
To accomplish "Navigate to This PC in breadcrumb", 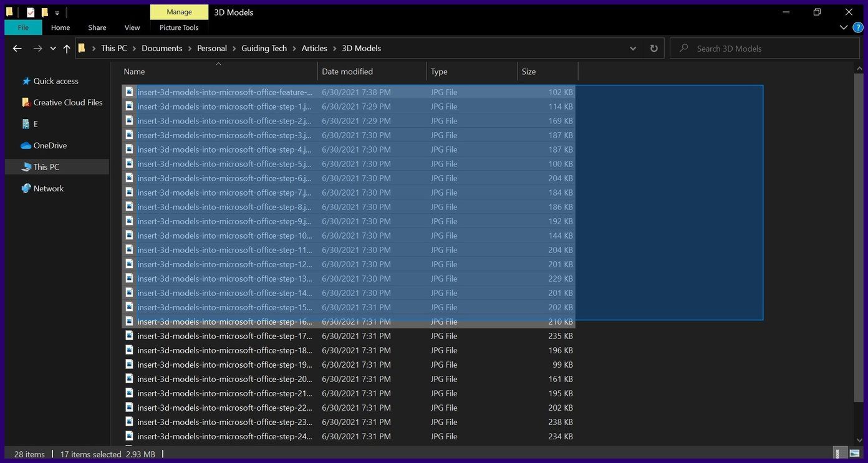I will pos(114,49).
